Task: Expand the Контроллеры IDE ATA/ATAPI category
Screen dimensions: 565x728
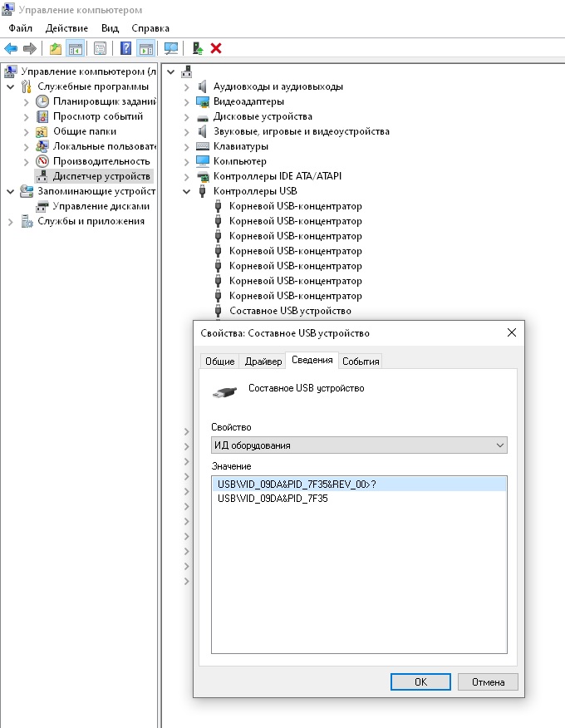Action: pyautogui.click(x=187, y=177)
